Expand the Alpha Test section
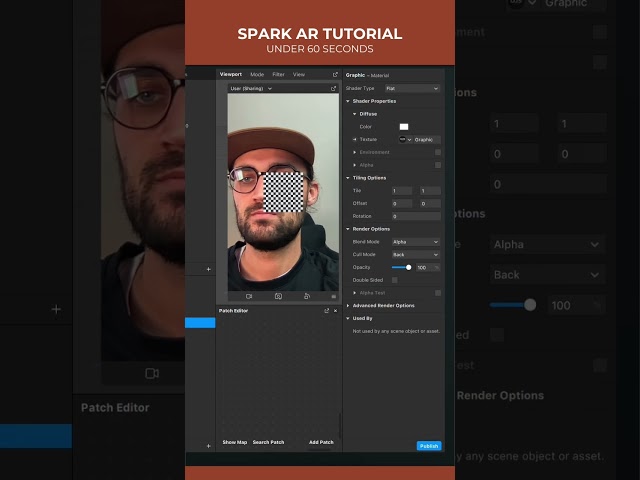The image size is (640, 480). (354, 293)
